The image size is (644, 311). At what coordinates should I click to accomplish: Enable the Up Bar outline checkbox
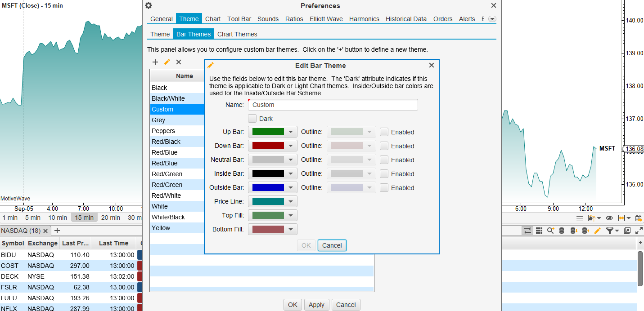tap(384, 132)
